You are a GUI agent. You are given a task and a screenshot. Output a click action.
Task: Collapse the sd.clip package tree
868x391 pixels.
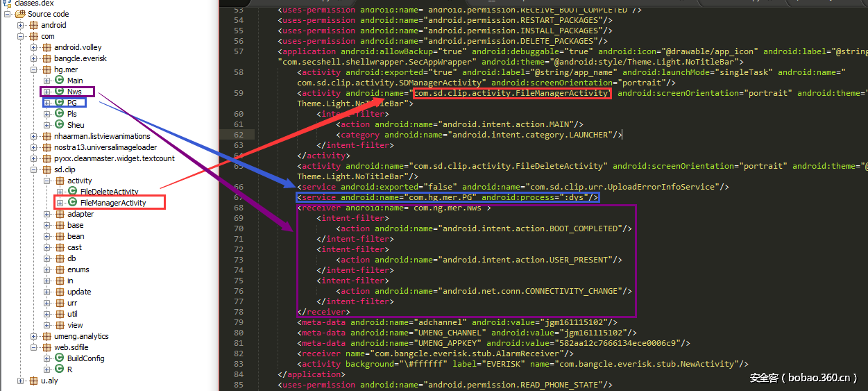tap(34, 169)
